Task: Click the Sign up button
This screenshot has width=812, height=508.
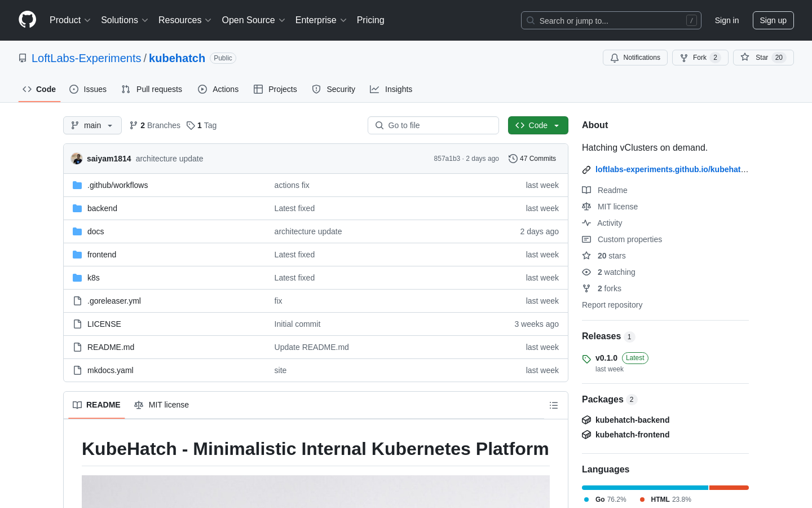Action: click(773, 20)
